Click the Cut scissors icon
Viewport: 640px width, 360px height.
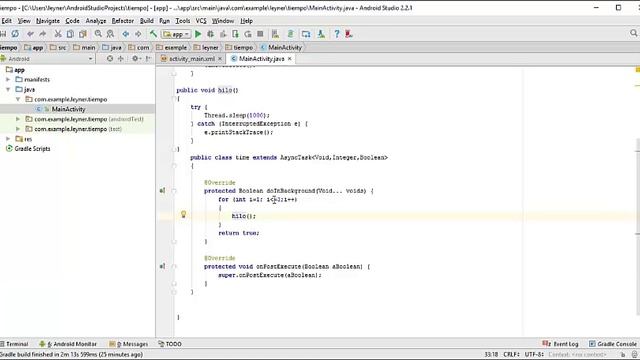pyautogui.click(x=58, y=34)
